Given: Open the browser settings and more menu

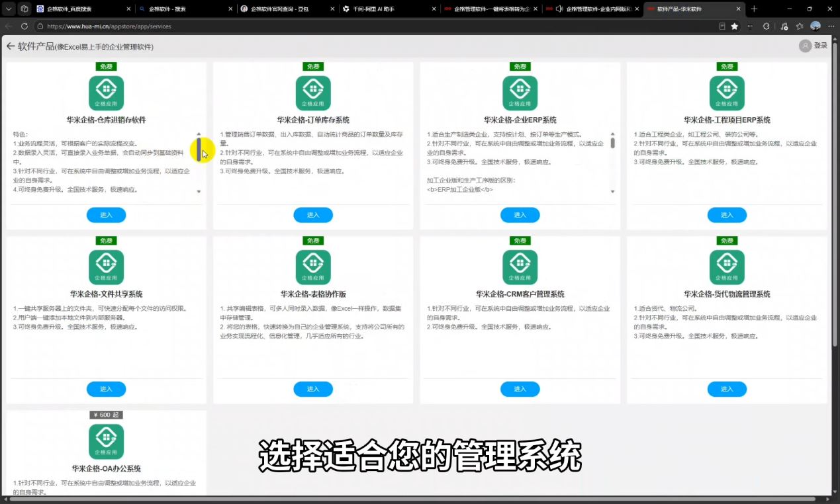Looking at the screenshot, I should click(x=830, y=26).
